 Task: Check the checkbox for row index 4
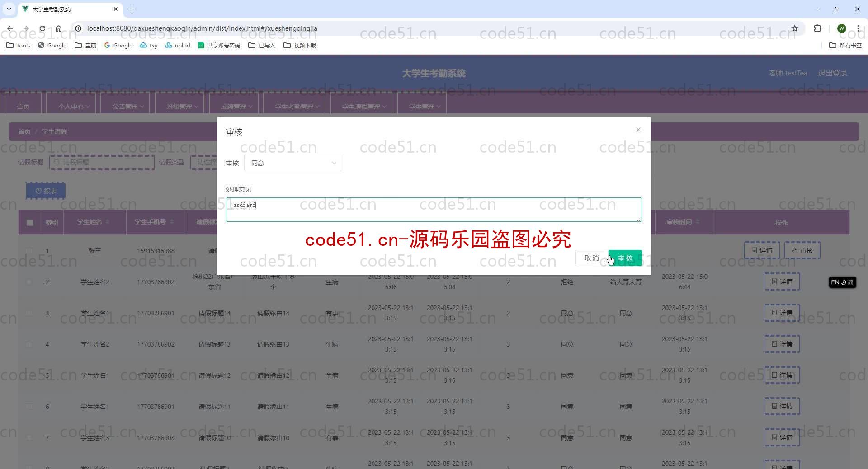(x=29, y=344)
